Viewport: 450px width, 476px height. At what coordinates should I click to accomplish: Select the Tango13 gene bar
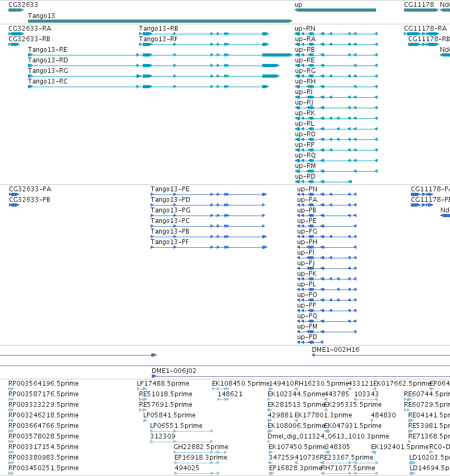[160, 21]
